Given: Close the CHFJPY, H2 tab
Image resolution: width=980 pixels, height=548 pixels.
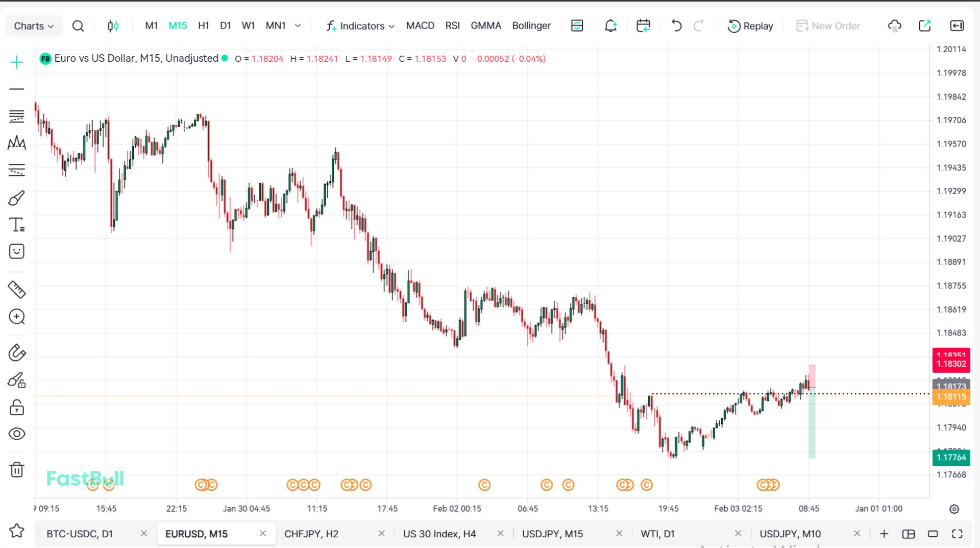Looking at the screenshot, I should click(x=381, y=533).
